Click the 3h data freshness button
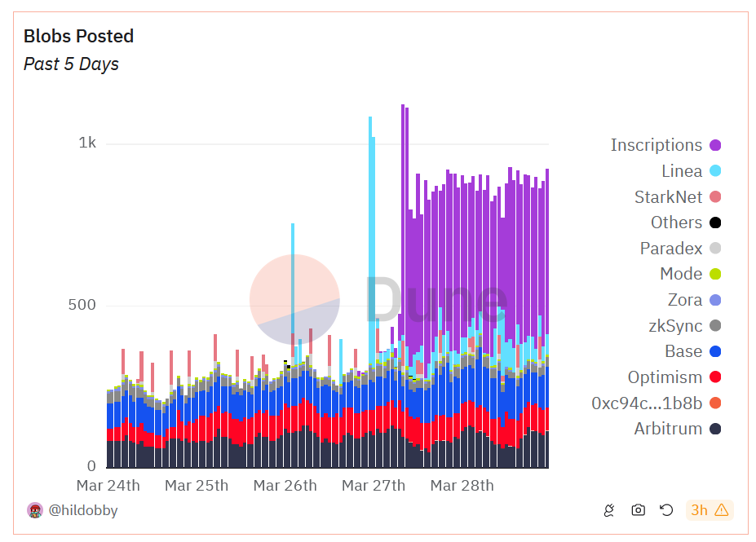Image resolution: width=756 pixels, height=542 pixels. click(699, 510)
